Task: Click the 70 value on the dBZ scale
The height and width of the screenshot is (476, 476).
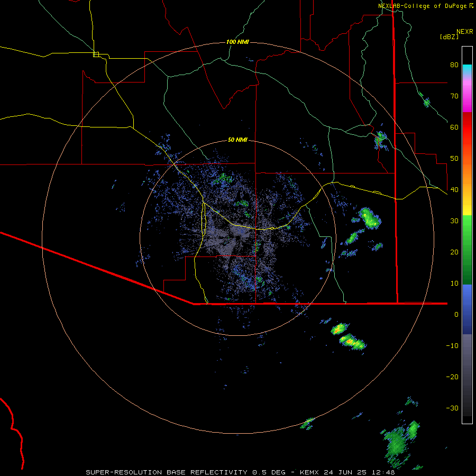Action: [x=454, y=96]
